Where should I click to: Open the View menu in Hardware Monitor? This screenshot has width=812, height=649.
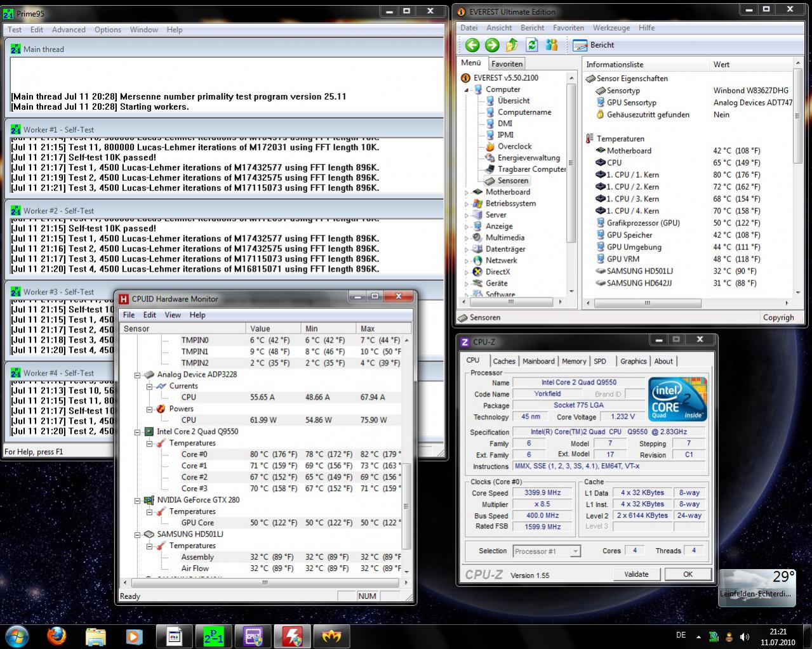(x=173, y=315)
